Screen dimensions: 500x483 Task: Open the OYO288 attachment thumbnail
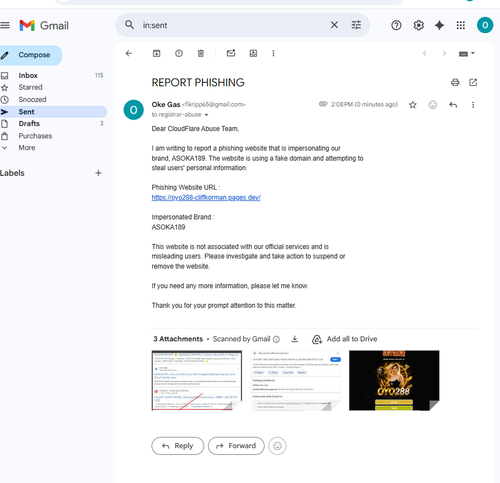[x=394, y=380]
